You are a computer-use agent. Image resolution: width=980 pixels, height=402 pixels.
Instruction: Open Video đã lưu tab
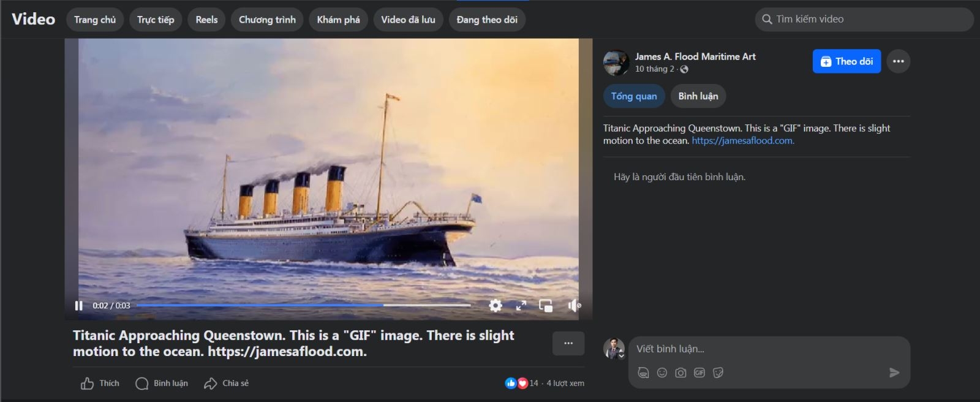[x=408, y=20]
